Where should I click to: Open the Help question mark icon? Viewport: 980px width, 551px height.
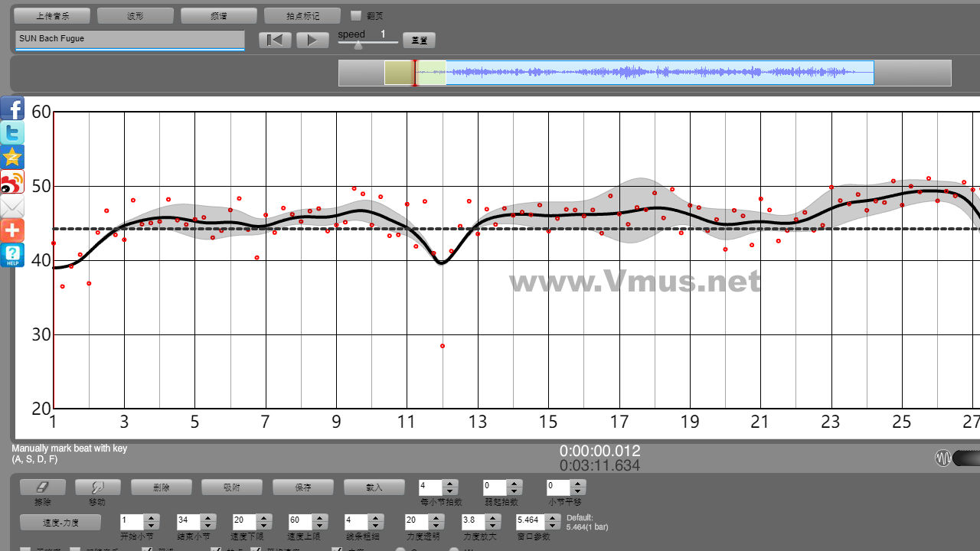(x=12, y=255)
